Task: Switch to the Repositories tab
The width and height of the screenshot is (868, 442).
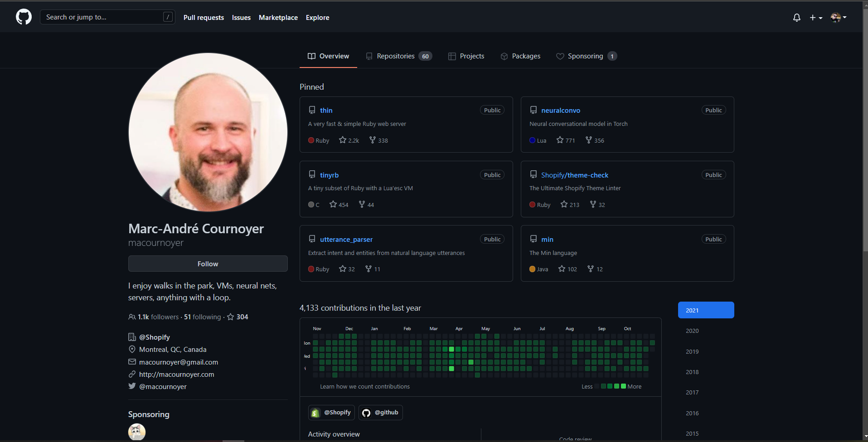Action: [399, 56]
